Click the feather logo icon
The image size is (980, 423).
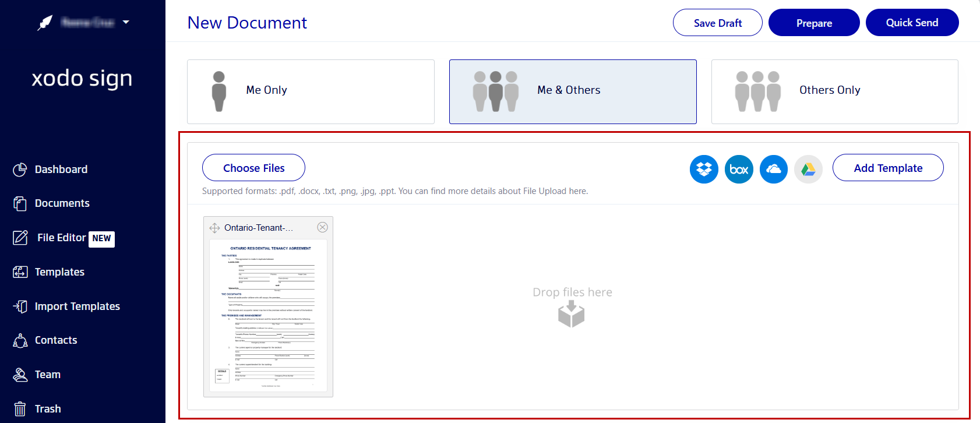[45, 23]
